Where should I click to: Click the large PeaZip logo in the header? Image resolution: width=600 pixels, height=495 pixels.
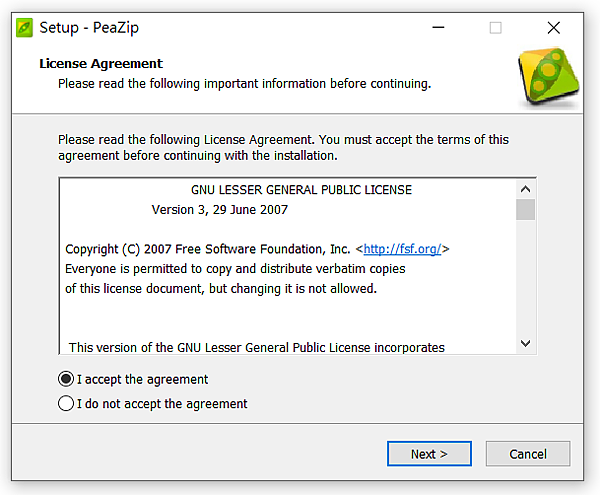click(548, 76)
